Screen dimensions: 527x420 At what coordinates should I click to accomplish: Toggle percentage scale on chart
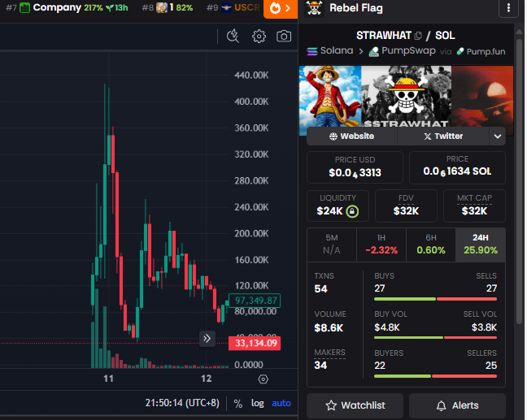click(x=238, y=403)
